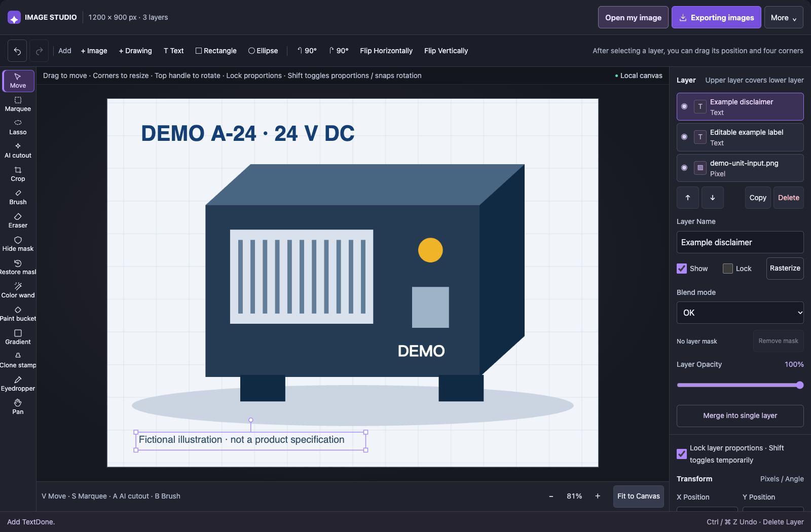
Task: Select the Brush tool
Action: tap(18, 197)
